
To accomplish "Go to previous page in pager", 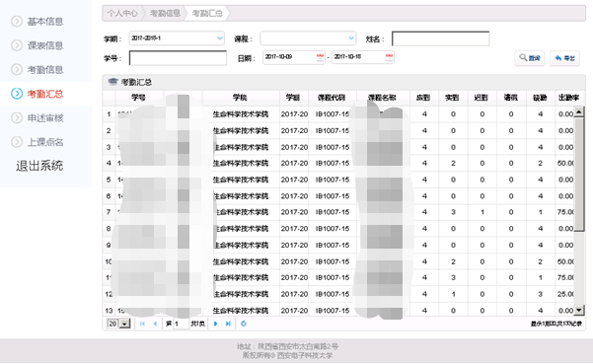I will point(155,324).
